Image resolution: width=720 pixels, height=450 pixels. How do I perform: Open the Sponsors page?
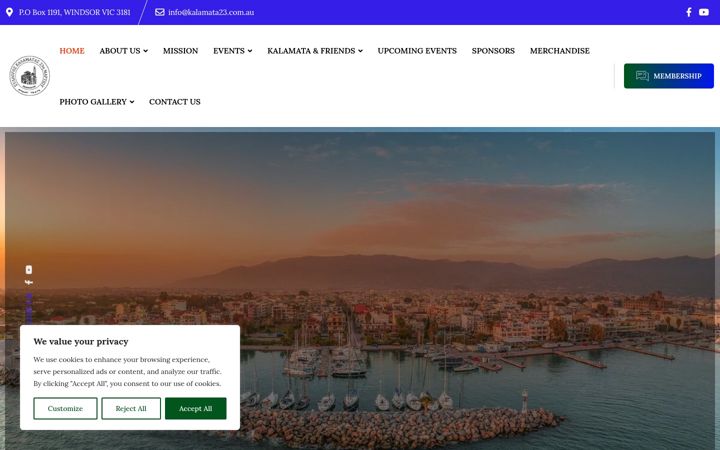click(493, 51)
